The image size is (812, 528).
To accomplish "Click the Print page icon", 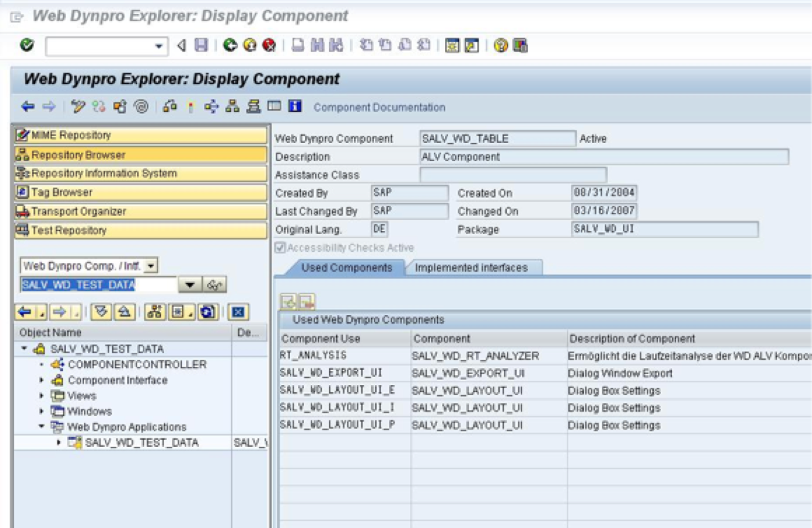I will [297, 46].
